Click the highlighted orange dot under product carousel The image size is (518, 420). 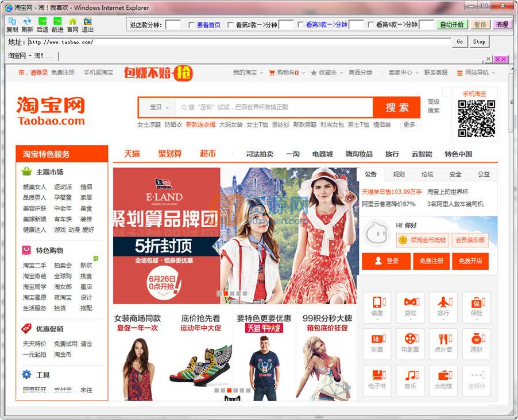(x=229, y=390)
